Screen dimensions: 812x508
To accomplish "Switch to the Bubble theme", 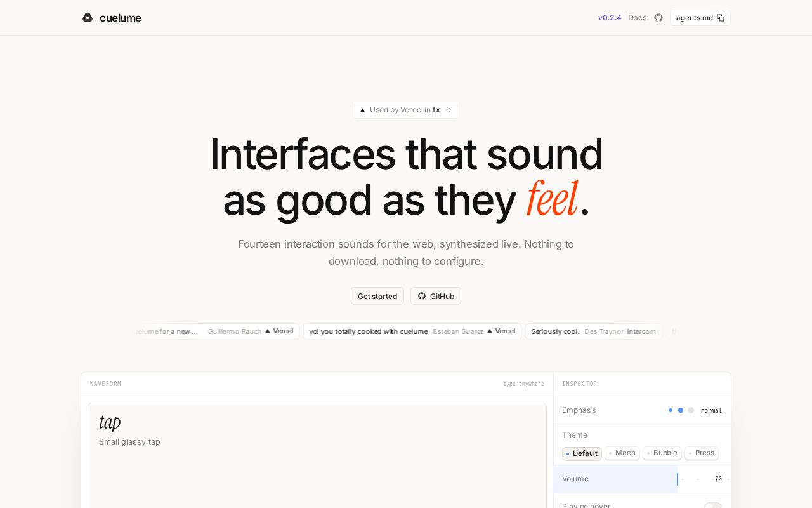I will pos(662,453).
